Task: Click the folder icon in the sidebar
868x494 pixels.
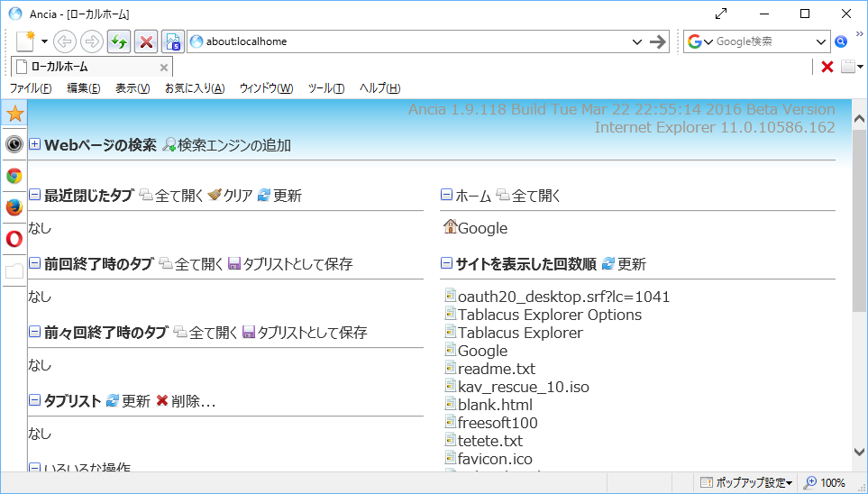Action: coord(14,270)
